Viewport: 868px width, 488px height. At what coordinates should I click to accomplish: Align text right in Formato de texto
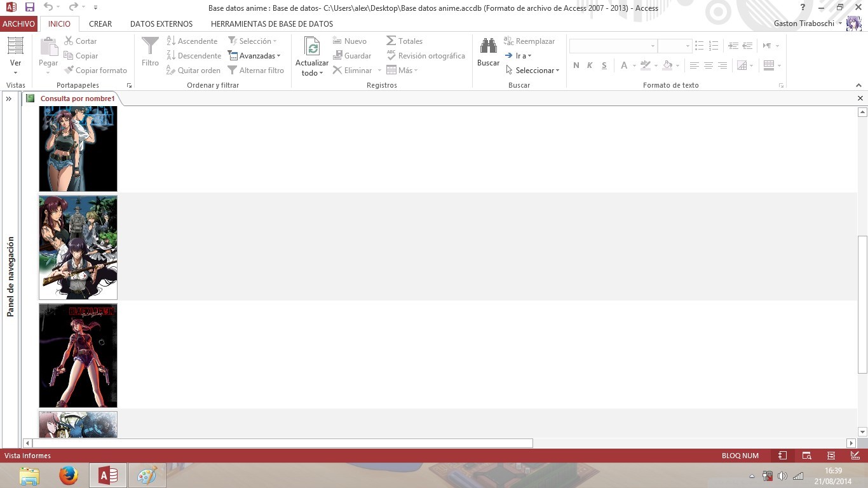(722, 65)
